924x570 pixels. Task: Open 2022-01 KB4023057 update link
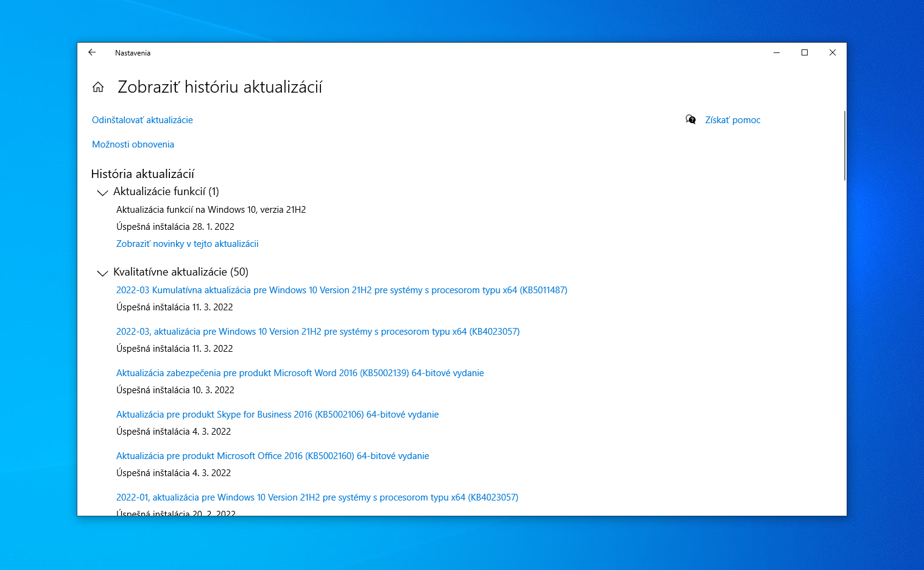coord(317,497)
